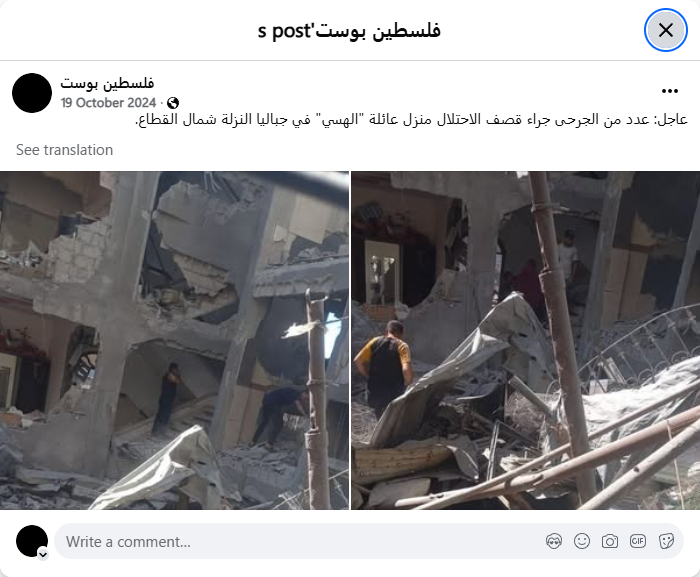Open the emoji picker in comment box
The image size is (700, 577).
pyautogui.click(x=582, y=541)
